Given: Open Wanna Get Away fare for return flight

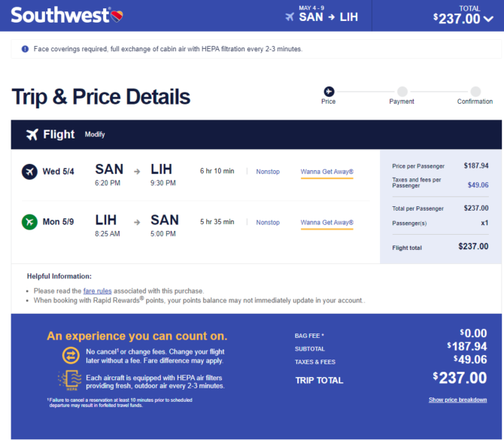Looking at the screenshot, I should coord(327,223).
